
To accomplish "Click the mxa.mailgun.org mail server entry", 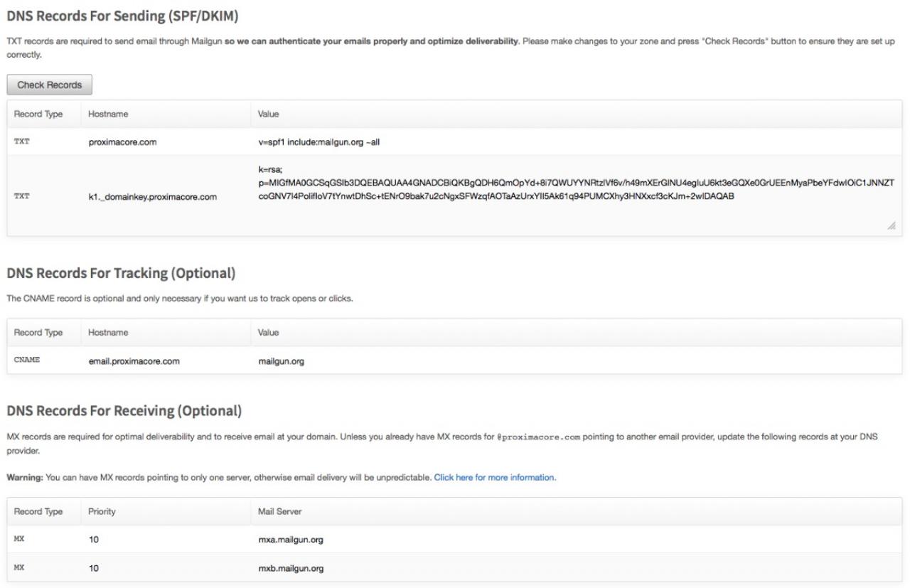I will 291,540.
